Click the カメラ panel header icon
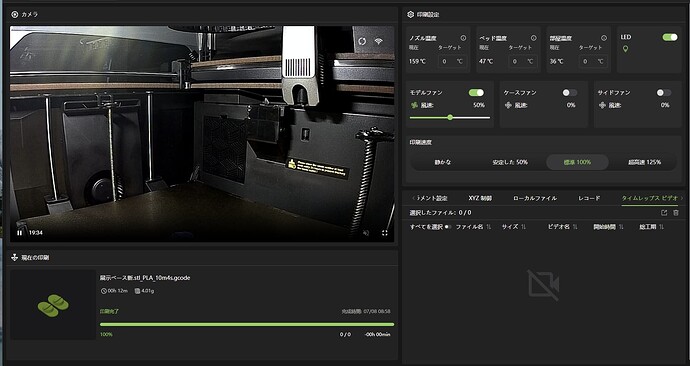The image size is (690, 366). tap(15, 15)
